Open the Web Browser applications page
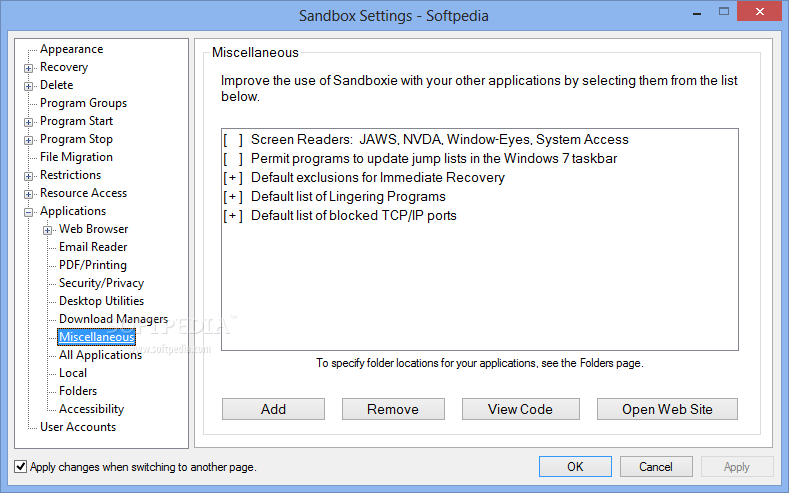The image size is (789, 493). pyautogui.click(x=94, y=229)
